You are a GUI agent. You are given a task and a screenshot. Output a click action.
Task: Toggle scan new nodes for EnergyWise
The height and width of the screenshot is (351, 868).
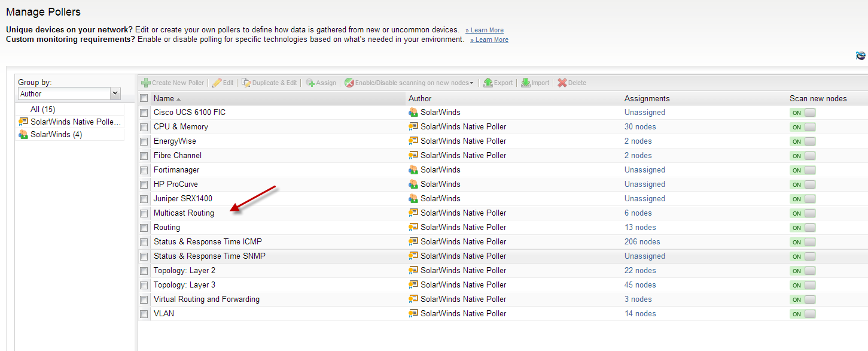pos(802,141)
